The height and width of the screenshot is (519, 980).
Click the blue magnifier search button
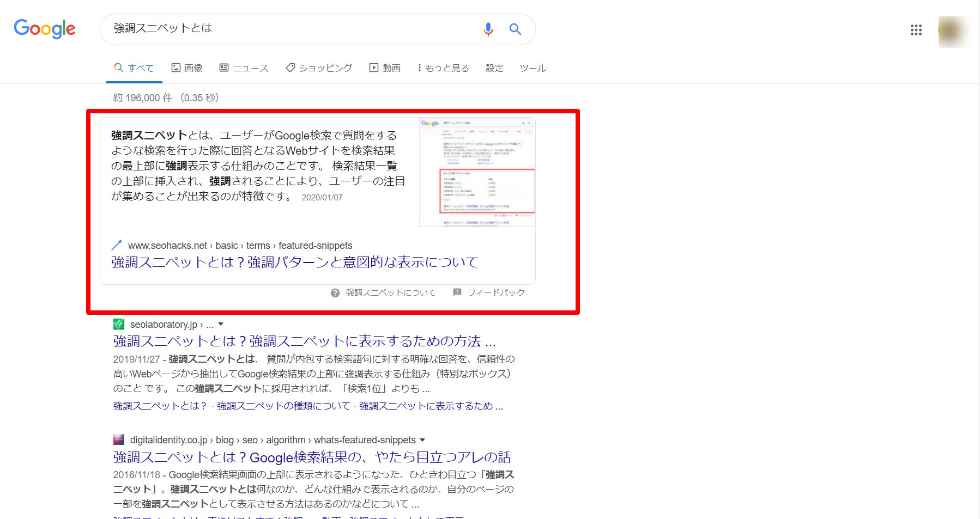[x=515, y=29]
